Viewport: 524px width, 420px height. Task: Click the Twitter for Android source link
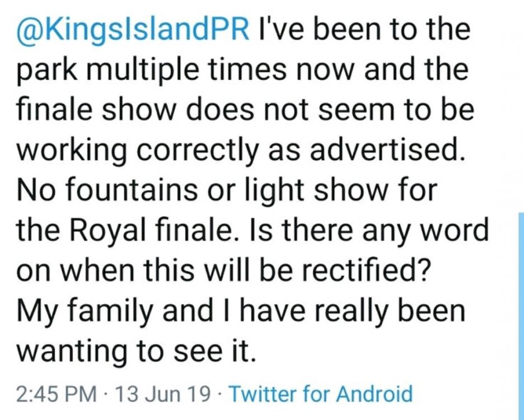point(321,395)
